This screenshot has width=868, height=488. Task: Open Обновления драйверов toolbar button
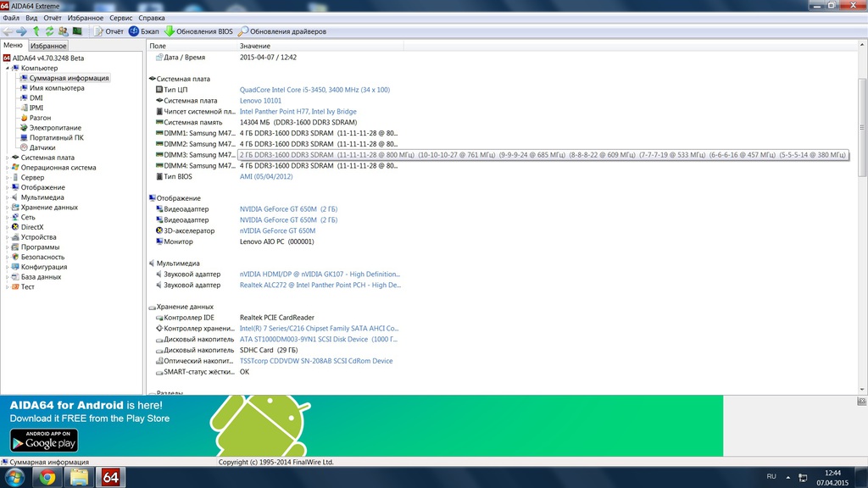click(x=282, y=31)
